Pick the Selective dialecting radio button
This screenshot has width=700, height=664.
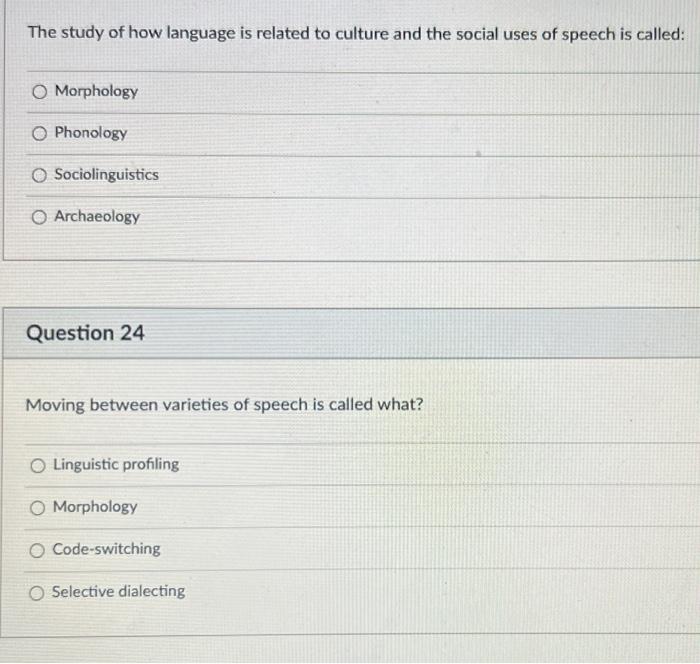point(37,593)
